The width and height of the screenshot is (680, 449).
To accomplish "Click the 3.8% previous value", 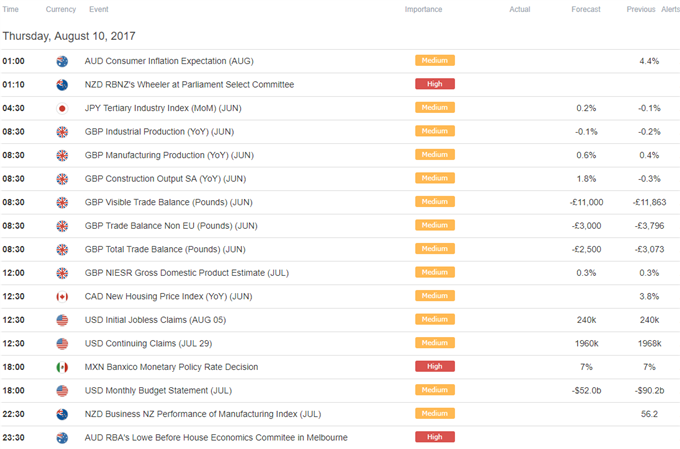I will click(x=649, y=297).
